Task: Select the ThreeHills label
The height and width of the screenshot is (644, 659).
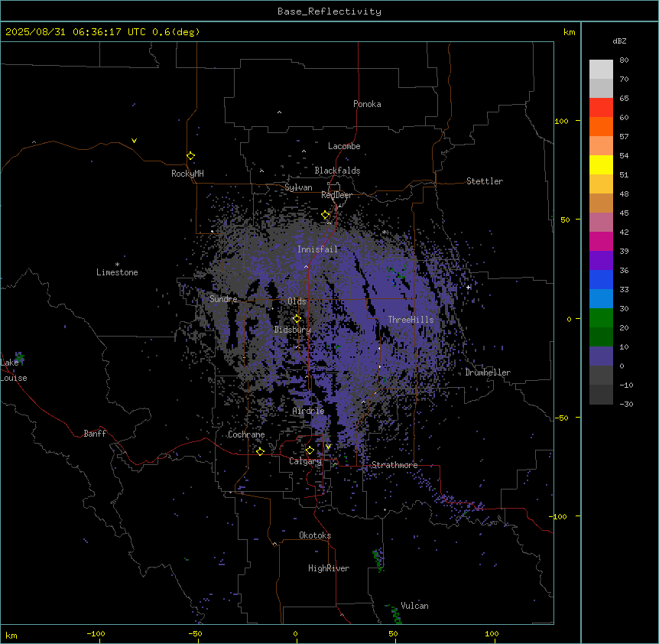Action: 411,320
